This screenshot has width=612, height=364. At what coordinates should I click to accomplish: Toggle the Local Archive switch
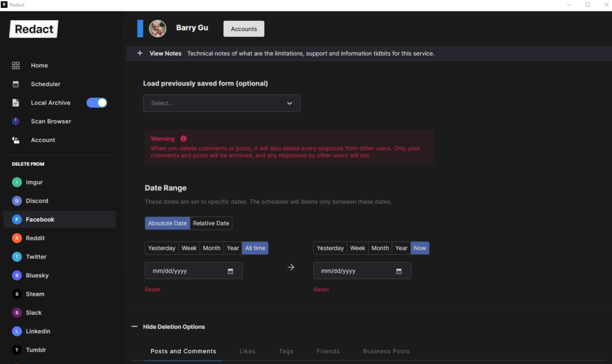[97, 103]
